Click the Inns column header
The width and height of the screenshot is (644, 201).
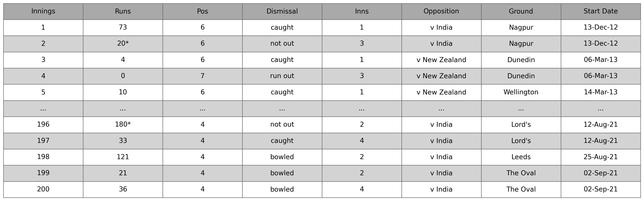(362, 11)
